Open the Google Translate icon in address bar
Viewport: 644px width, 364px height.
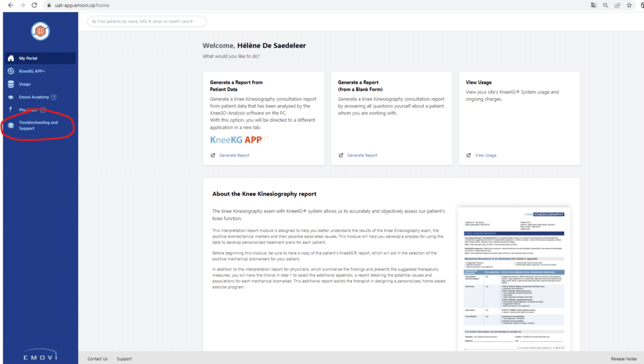click(594, 5)
